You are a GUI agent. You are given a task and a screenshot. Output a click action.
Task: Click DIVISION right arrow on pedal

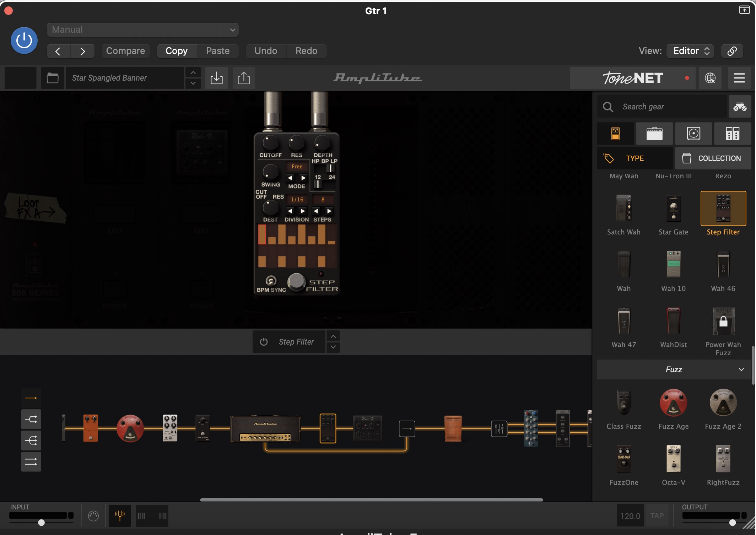303,211
